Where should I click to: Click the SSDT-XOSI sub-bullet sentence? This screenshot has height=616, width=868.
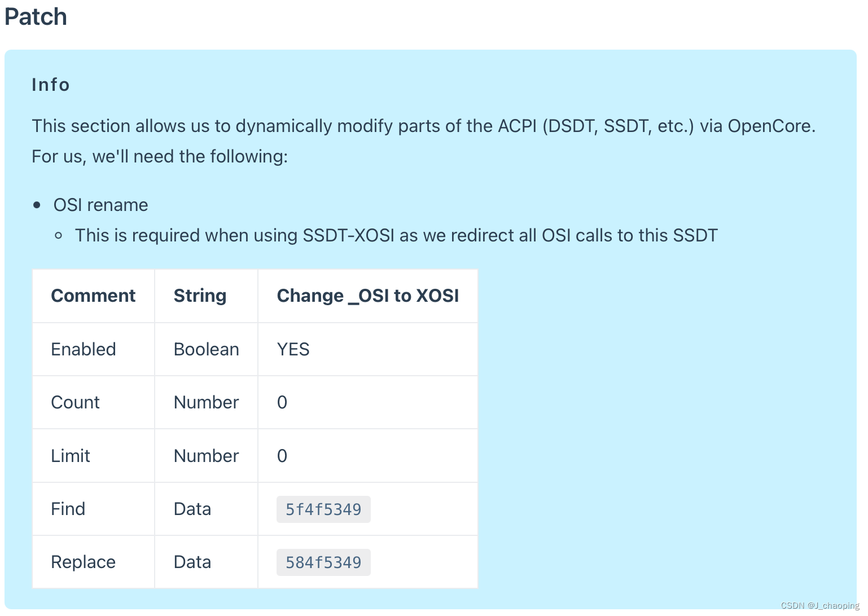pos(396,235)
